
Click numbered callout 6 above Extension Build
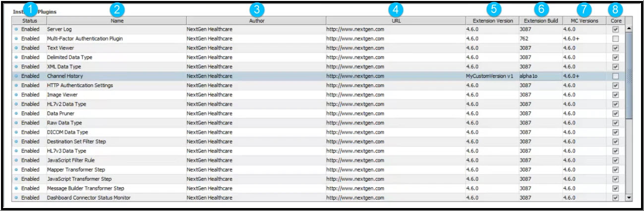(541, 9)
